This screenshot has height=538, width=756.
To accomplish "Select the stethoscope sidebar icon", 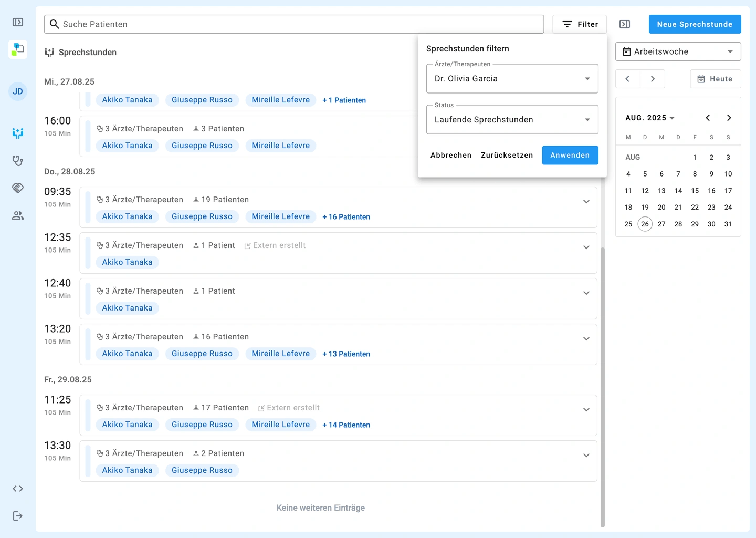I will 17,161.
